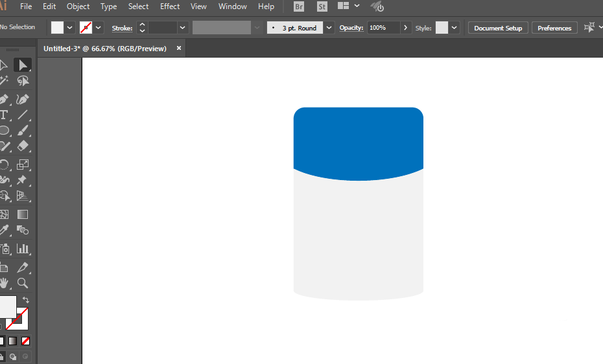603x364 pixels.
Task: Open the fill color dropdown arrow
Action: (x=69, y=28)
